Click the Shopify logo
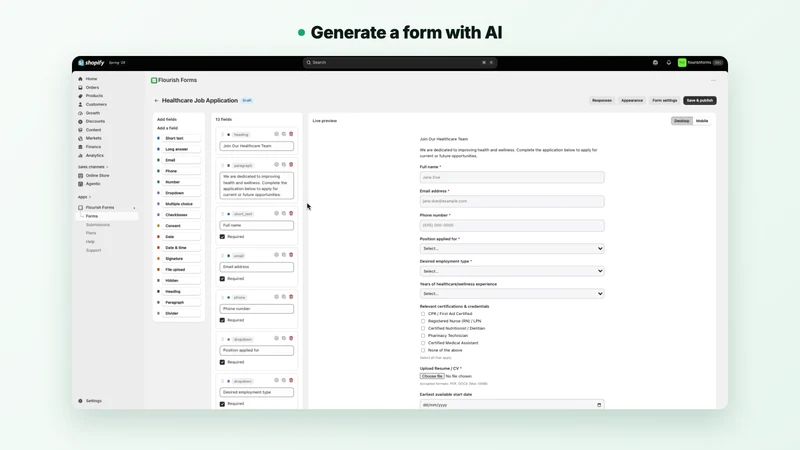This screenshot has height=450, width=800. (x=91, y=63)
